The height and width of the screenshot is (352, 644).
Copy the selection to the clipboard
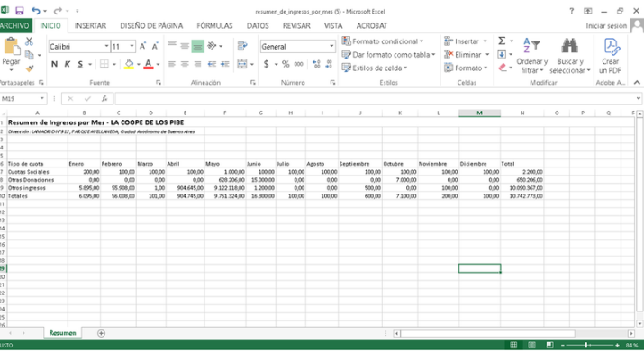click(x=30, y=54)
